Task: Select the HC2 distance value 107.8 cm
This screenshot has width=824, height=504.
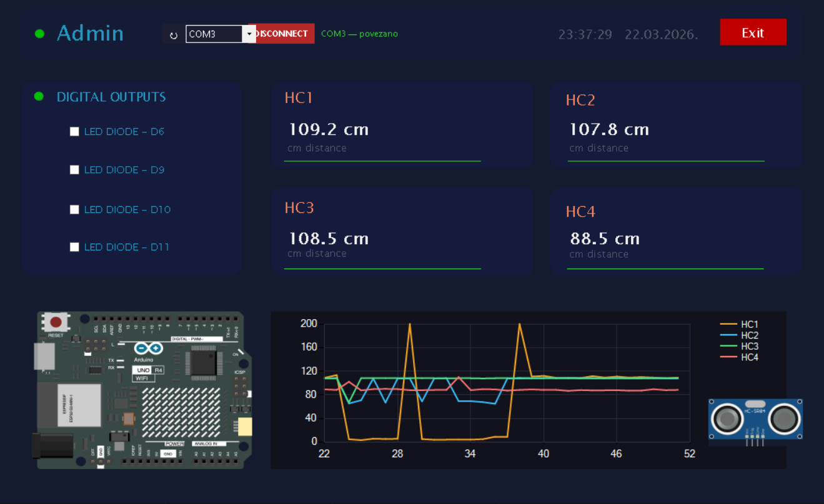Action: click(609, 129)
